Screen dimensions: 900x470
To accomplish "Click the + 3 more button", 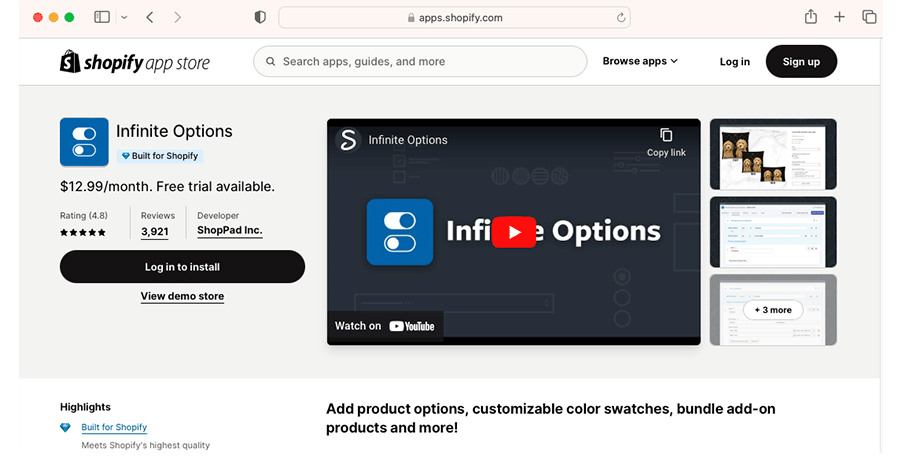I will [773, 310].
